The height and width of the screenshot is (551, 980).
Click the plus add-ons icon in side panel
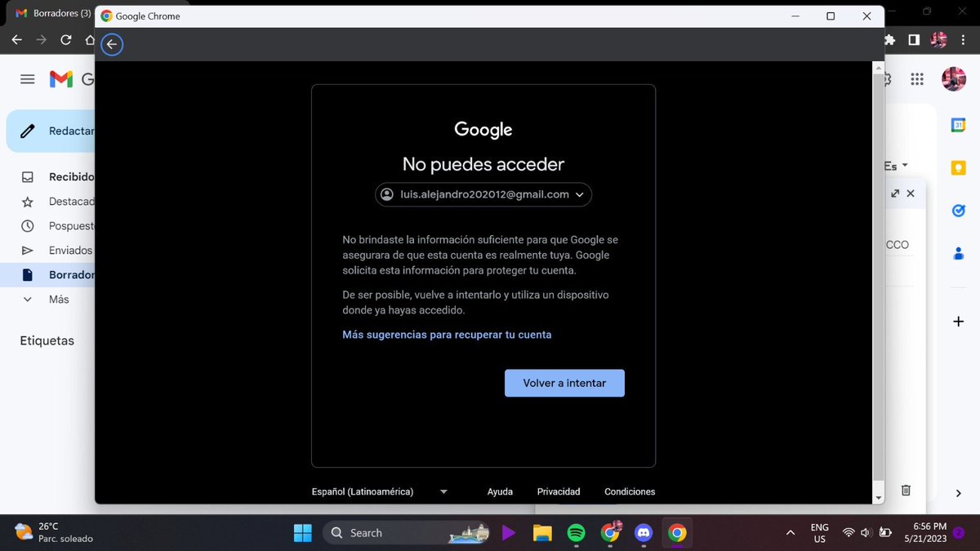coord(959,322)
